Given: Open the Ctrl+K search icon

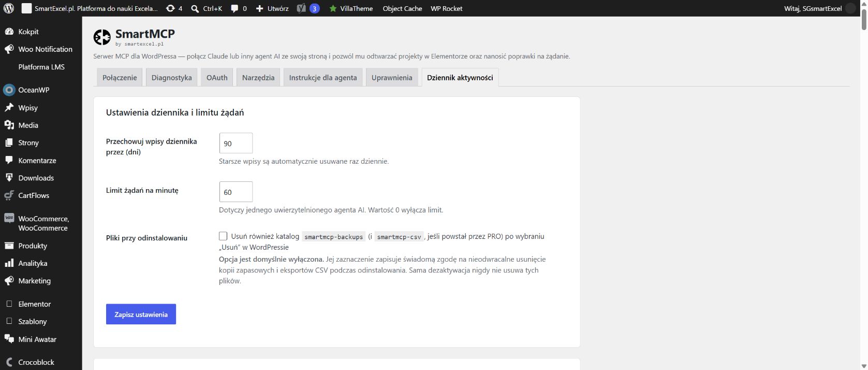Looking at the screenshot, I should click(x=195, y=9).
